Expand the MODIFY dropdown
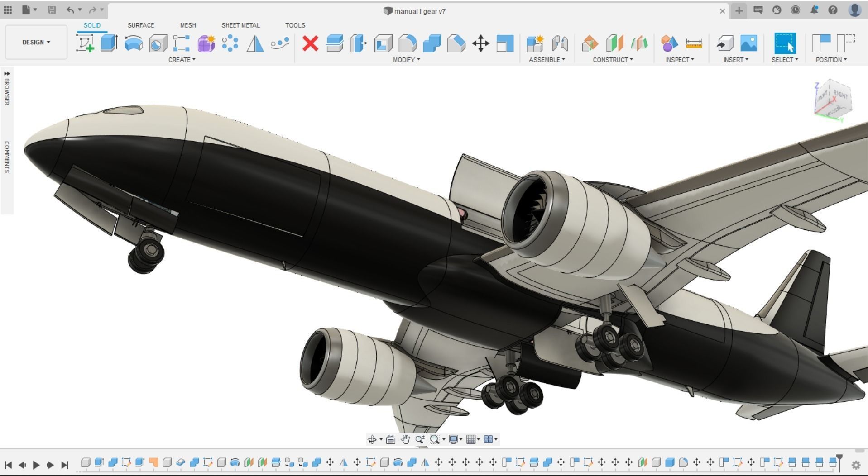This screenshot has height=476, width=868. point(406,59)
